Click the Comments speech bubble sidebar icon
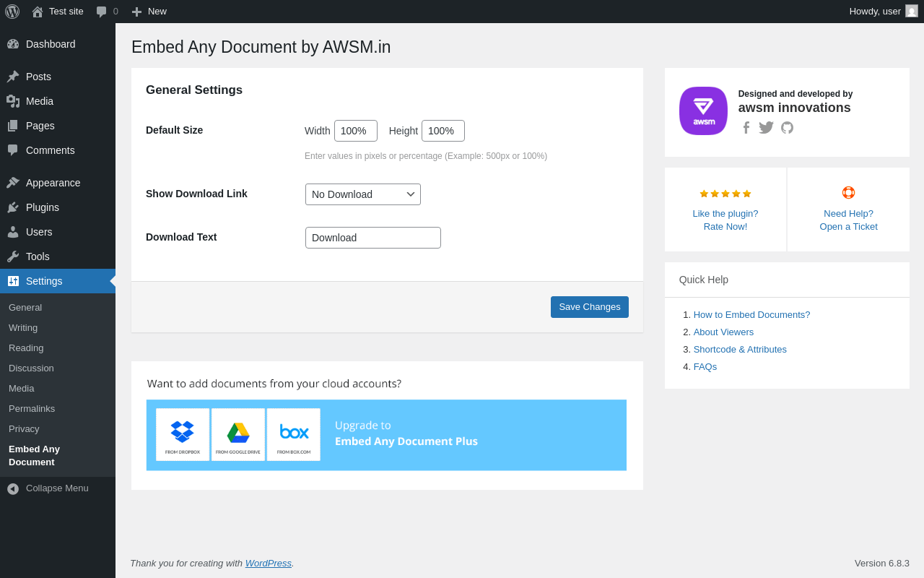Screen dimensions: 924x578 tap(13, 150)
